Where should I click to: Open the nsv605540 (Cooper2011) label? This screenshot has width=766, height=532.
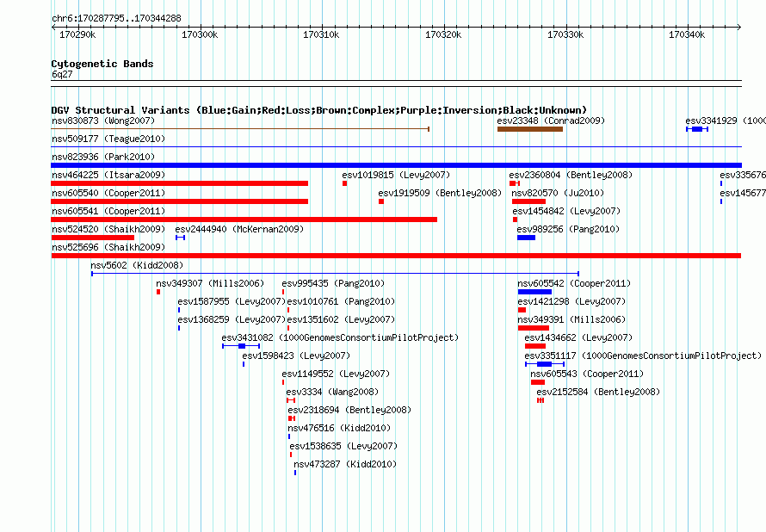[108, 193]
